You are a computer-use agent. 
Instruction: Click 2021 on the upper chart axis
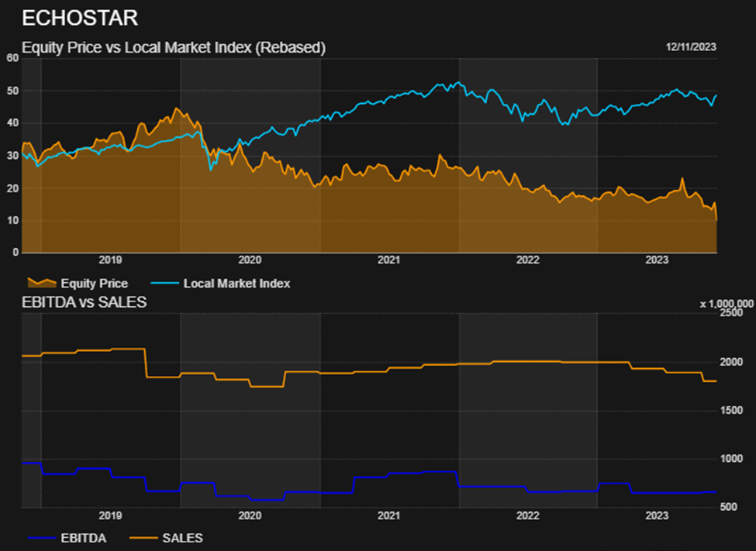[x=388, y=260]
